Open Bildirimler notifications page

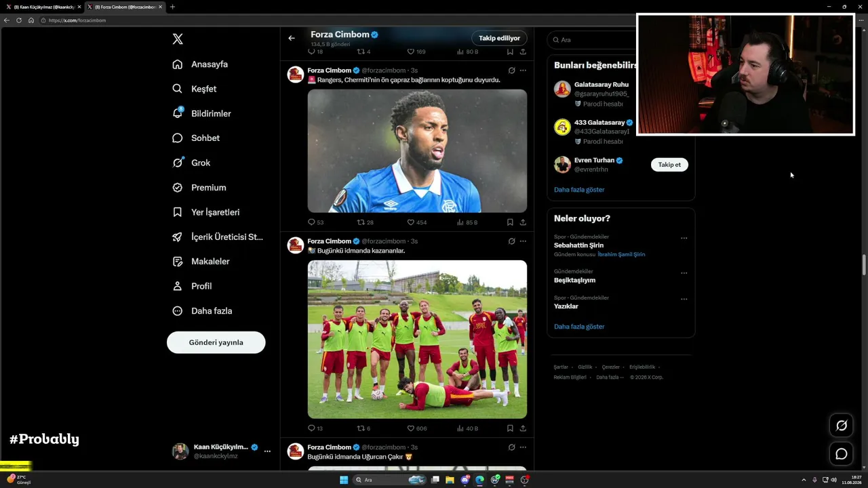201,113
